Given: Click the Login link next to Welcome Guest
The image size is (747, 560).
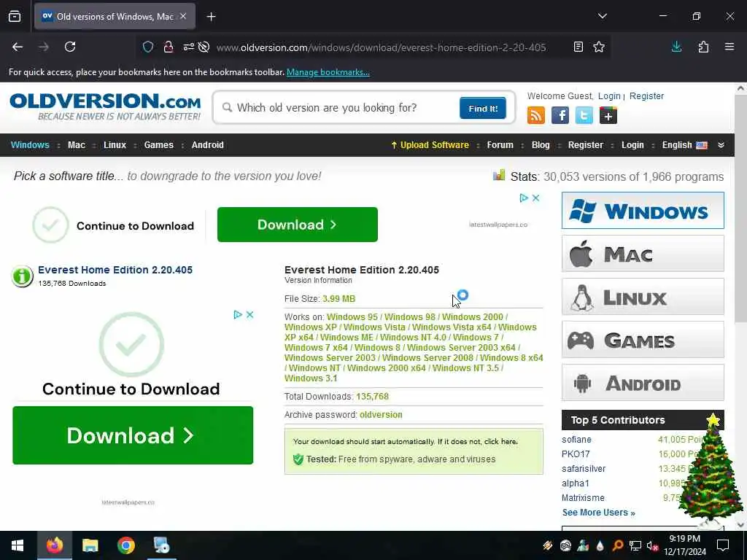Looking at the screenshot, I should pos(609,96).
